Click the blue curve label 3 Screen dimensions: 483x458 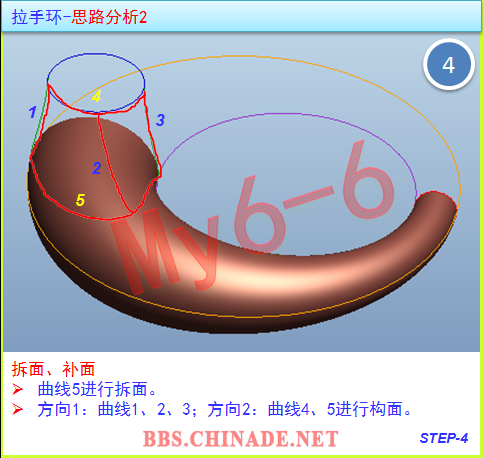pos(160,120)
